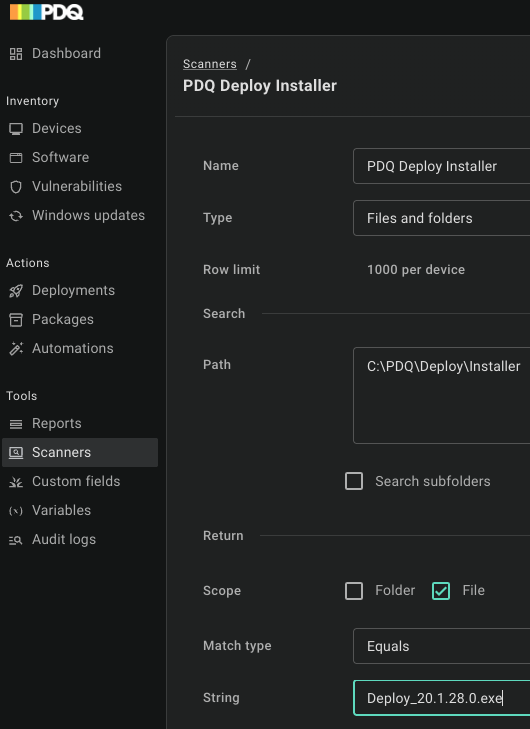Click the Variables parentheses icon
The width and height of the screenshot is (530, 729).
point(16,511)
